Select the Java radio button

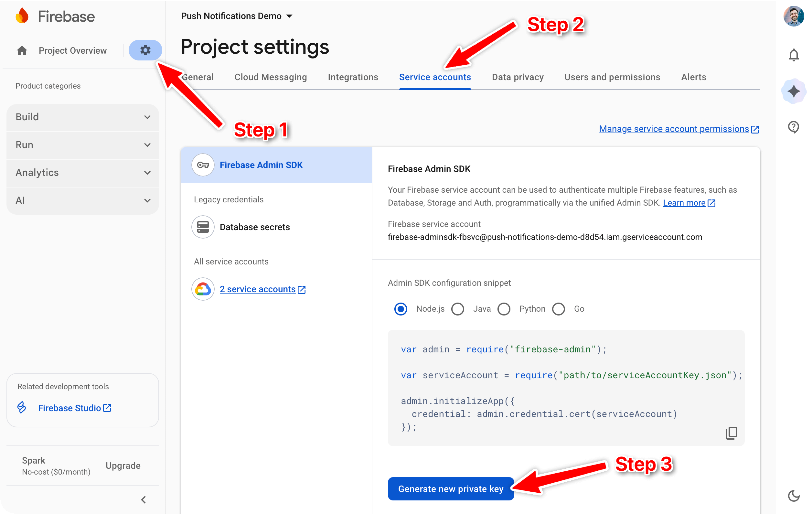pyautogui.click(x=458, y=309)
